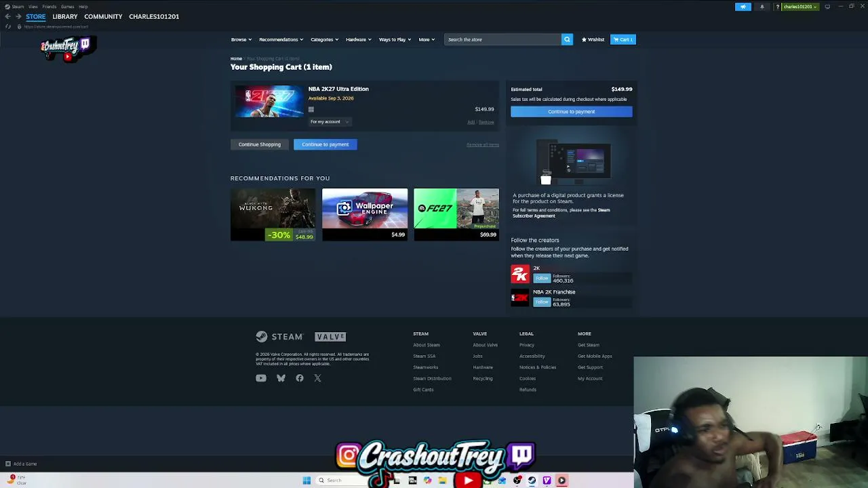868x488 pixels.
Task: Open the Steam menu in title bar
Action: click(15, 7)
